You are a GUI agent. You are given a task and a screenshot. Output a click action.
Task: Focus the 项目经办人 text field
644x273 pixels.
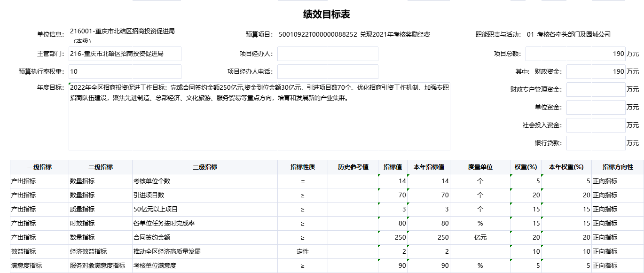328,54
